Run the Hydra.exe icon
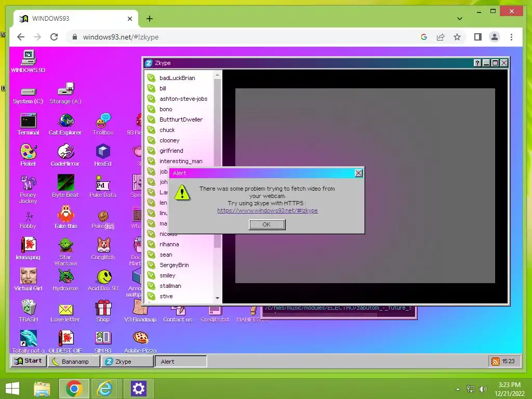 click(65, 280)
